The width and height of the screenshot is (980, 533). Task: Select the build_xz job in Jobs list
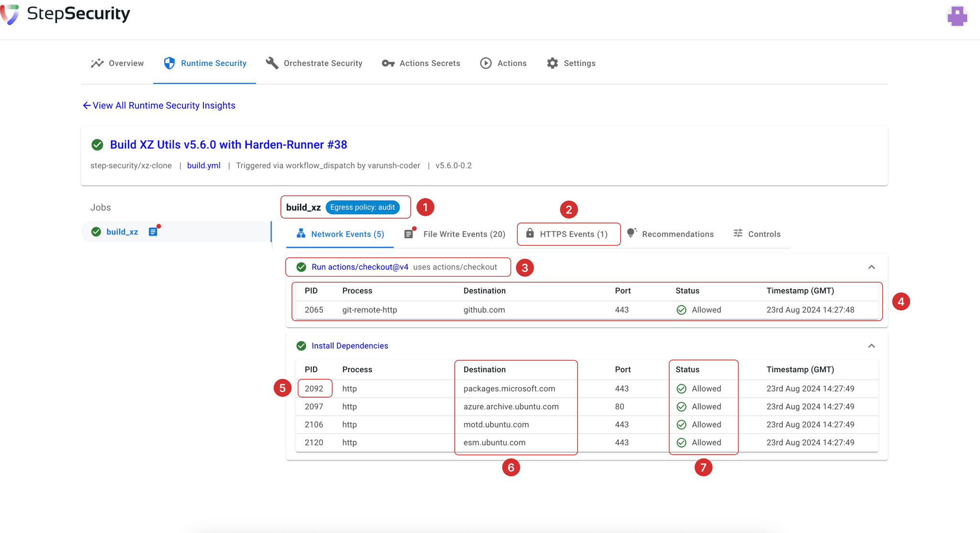(122, 232)
